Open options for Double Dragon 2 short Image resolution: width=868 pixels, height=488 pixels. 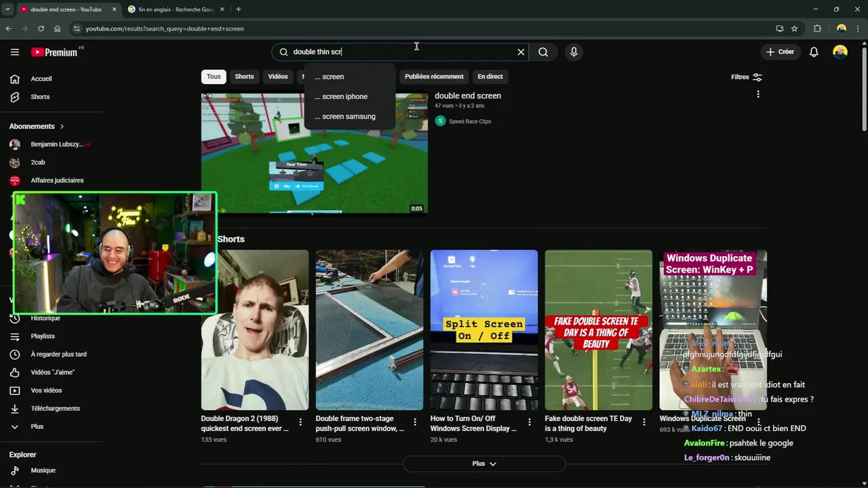300,422
